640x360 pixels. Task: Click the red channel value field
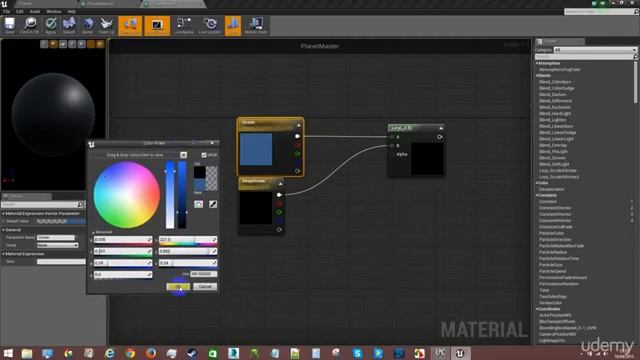[x=123, y=240]
